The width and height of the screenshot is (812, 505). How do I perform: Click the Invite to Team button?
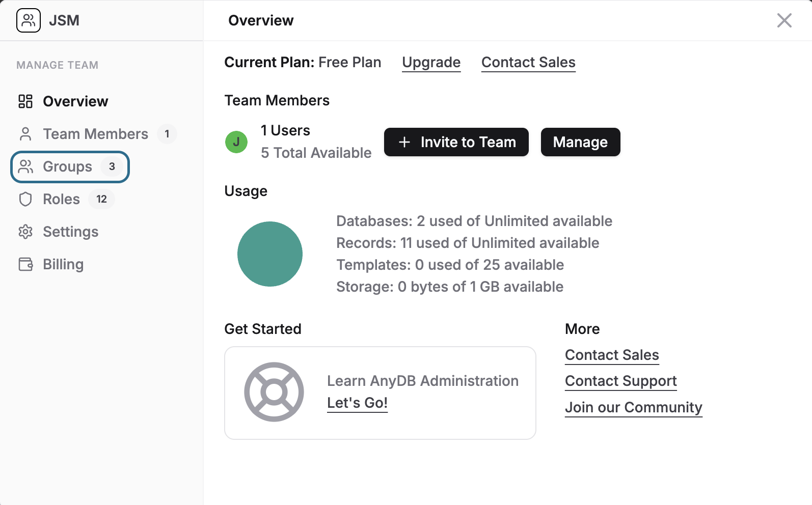(x=456, y=142)
